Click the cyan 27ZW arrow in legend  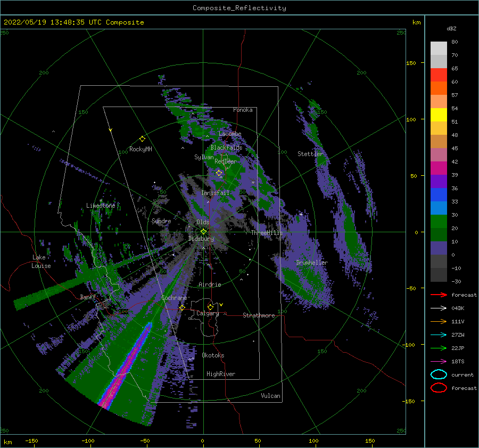click(x=439, y=335)
